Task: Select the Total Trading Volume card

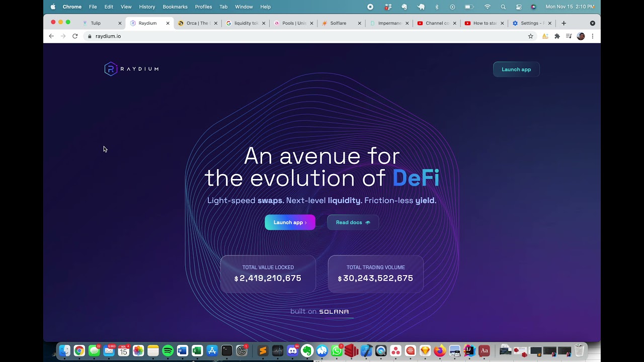Action: click(375, 274)
